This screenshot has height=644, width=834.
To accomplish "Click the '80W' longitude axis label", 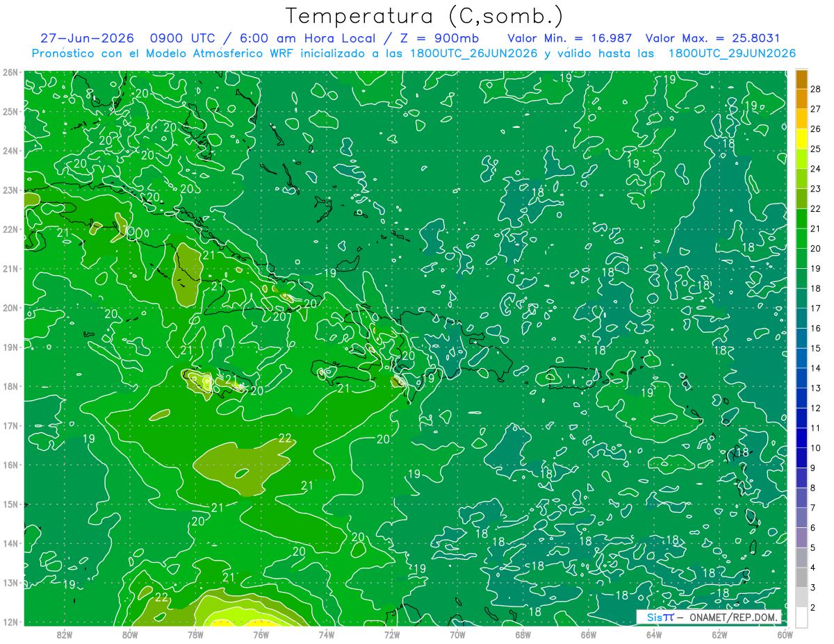I will click(130, 634).
